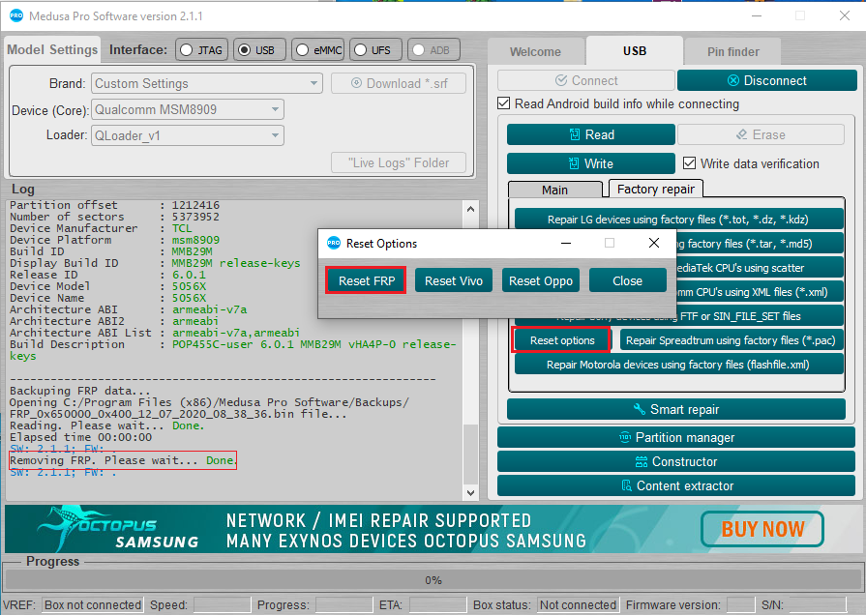Image resolution: width=866 pixels, height=616 pixels.
Task: Open the Brand dropdown
Action: coord(206,83)
